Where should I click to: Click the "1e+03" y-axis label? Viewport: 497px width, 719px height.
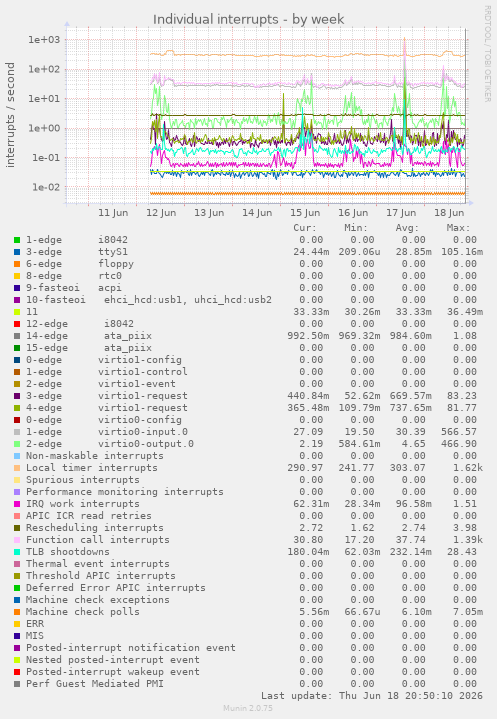44,40
